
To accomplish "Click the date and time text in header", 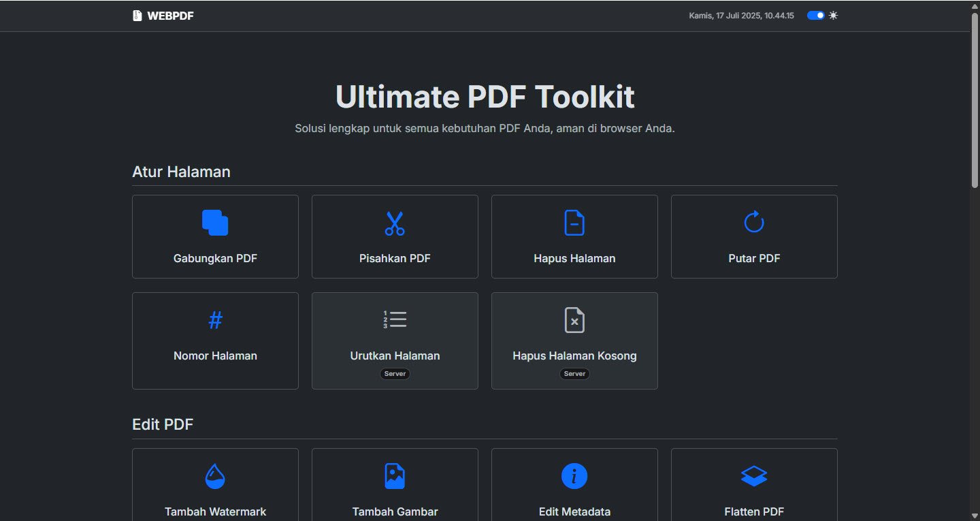I will (741, 15).
